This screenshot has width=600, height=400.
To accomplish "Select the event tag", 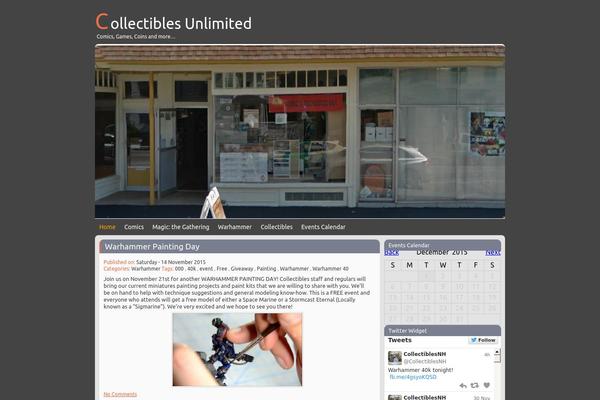I will pyautogui.click(x=206, y=269).
